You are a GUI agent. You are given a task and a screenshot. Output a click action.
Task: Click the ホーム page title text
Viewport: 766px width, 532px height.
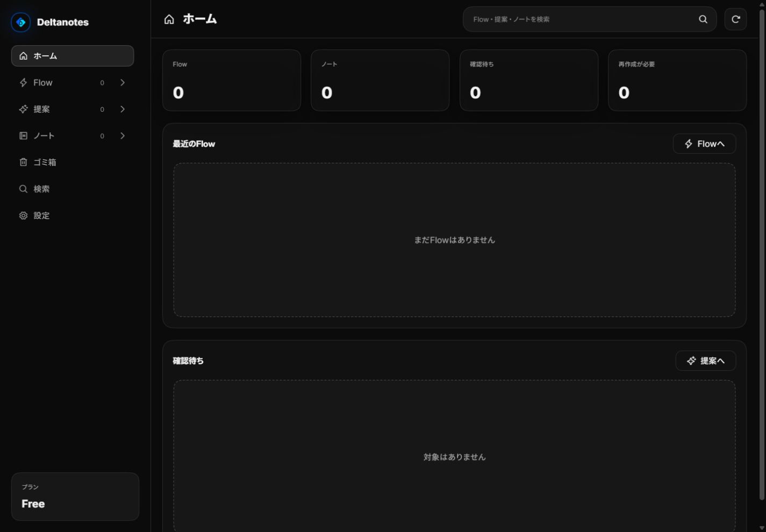click(200, 19)
